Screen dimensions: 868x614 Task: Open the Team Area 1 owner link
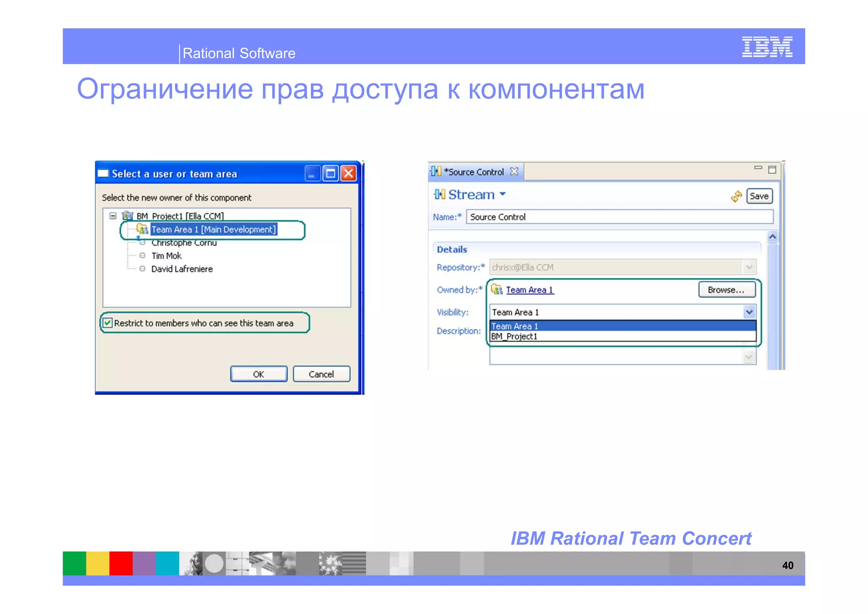530,290
